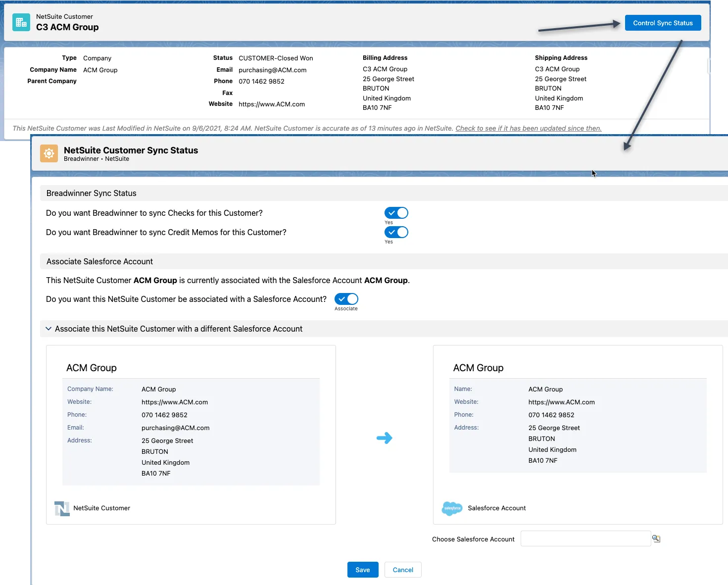
Task: Click the Company Name value ACM Group in header
Action: [100, 70]
